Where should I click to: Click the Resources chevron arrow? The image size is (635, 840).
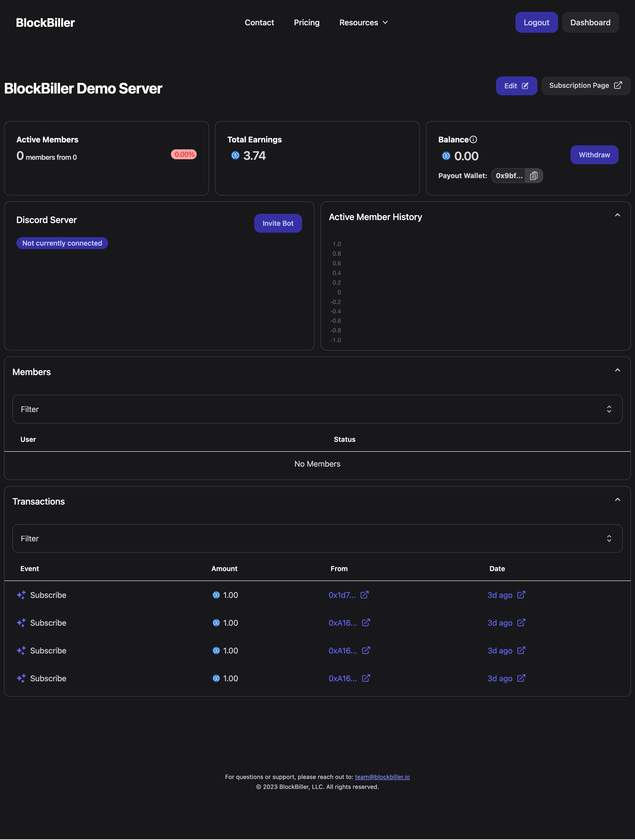coord(385,22)
